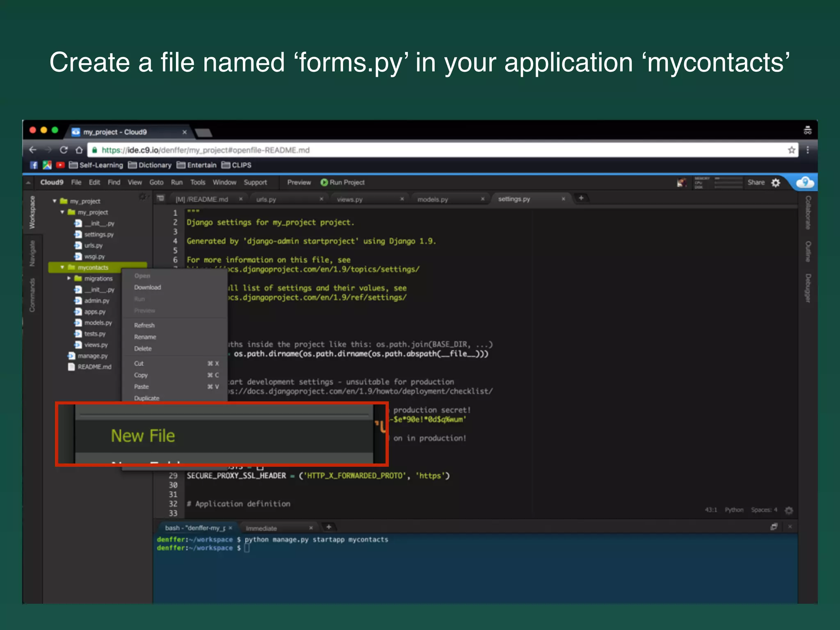Collapse the mycontacts folder
This screenshot has width=840, height=630.
[62, 267]
